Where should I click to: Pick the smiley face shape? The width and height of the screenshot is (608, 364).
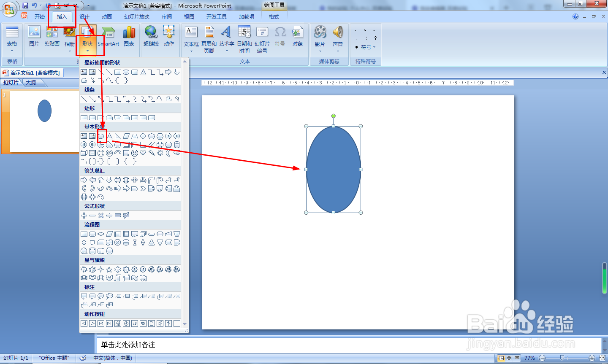click(x=135, y=153)
